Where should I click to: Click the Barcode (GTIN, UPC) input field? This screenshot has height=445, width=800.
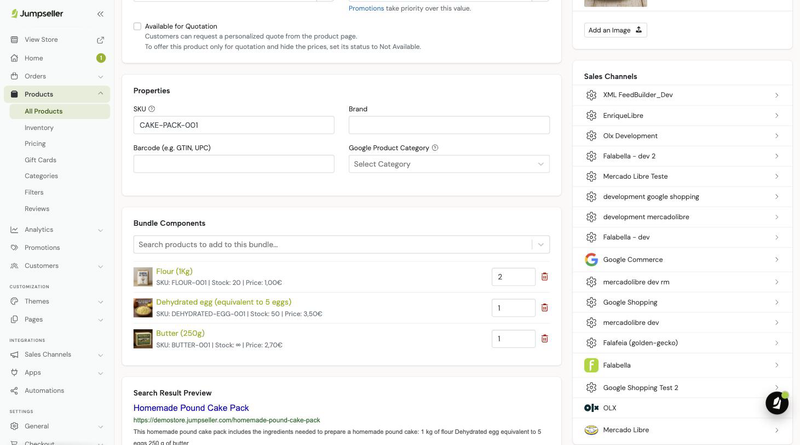click(234, 164)
